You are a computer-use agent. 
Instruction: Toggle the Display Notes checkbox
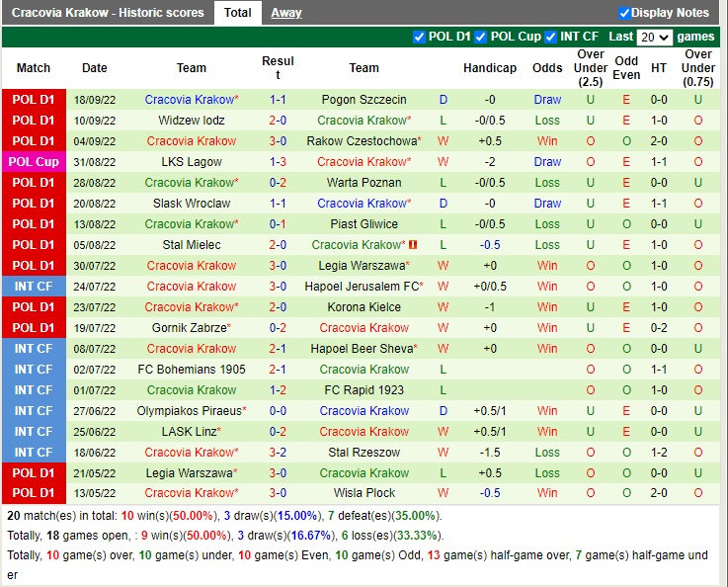pos(624,13)
